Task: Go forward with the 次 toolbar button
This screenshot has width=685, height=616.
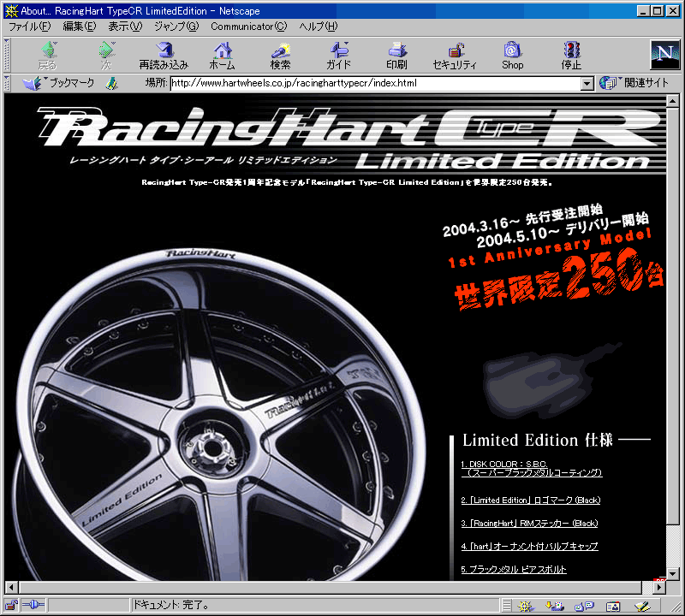Action: tap(106, 56)
